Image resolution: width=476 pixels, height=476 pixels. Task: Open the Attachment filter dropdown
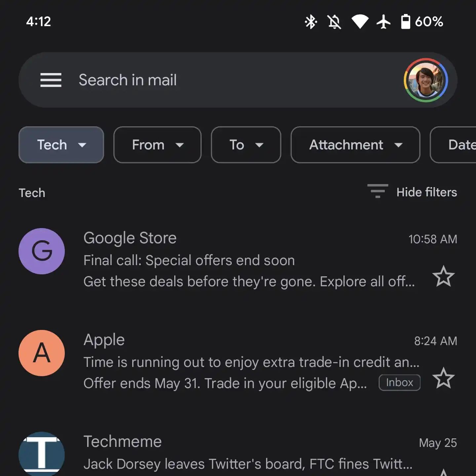355,145
